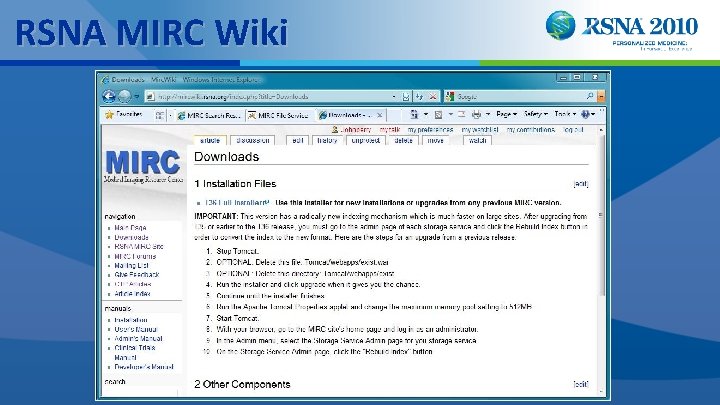Open the wiki history tab
This screenshot has width=720, height=405.
click(x=327, y=141)
